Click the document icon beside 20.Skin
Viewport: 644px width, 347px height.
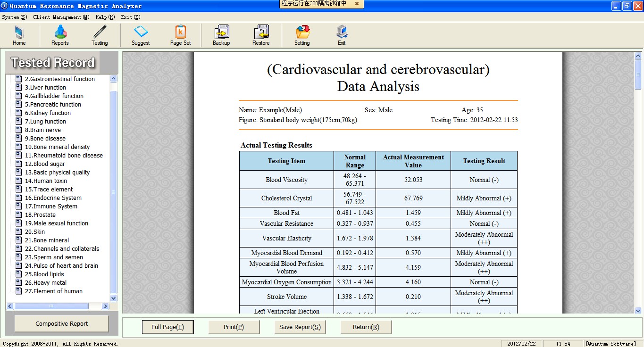pos(19,231)
